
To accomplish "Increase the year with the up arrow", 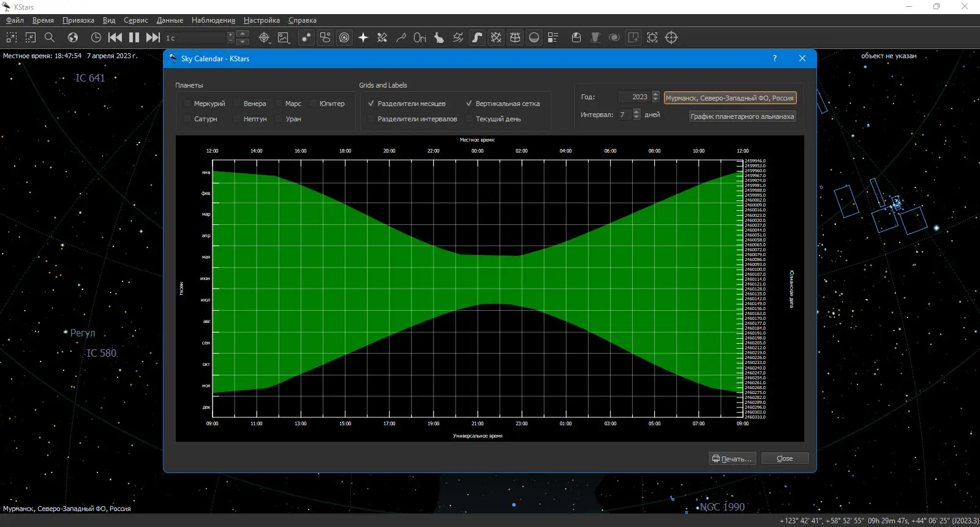I will (x=655, y=94).
